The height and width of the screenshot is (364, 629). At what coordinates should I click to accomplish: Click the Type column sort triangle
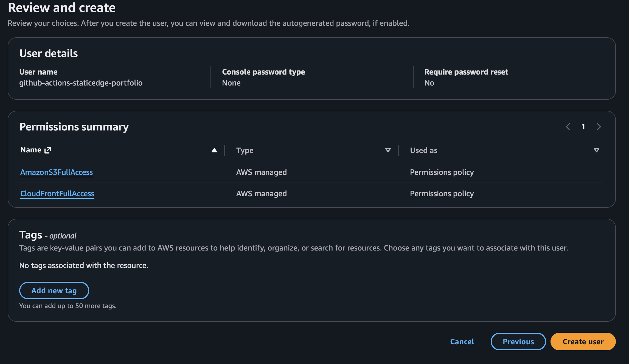tap(388, 150)
